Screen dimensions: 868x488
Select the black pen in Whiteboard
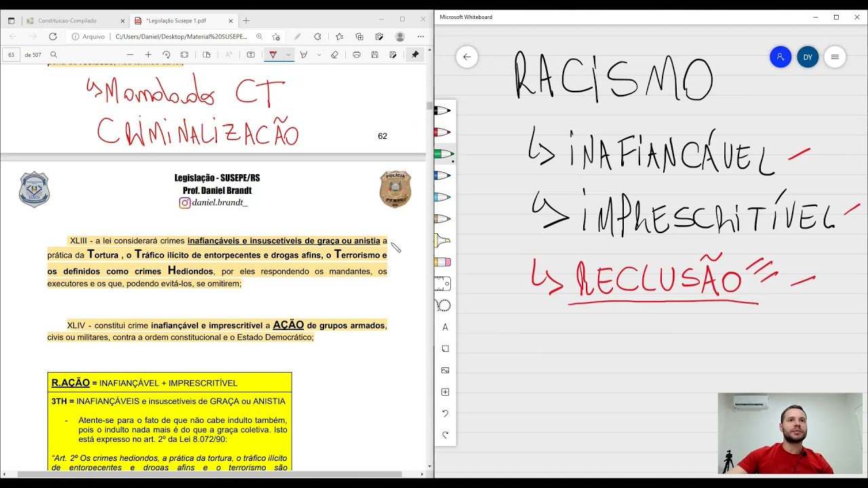pos(443,110)
